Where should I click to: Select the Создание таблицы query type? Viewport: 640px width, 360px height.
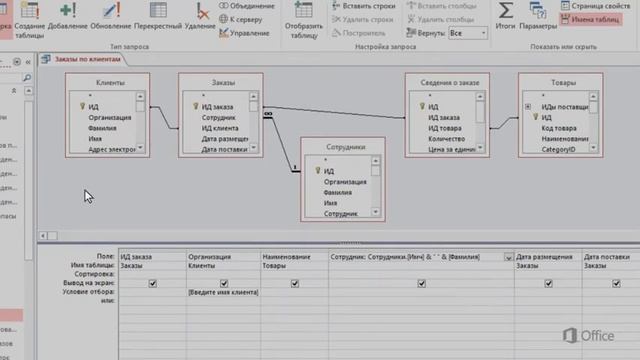click(x=29, y=20)
